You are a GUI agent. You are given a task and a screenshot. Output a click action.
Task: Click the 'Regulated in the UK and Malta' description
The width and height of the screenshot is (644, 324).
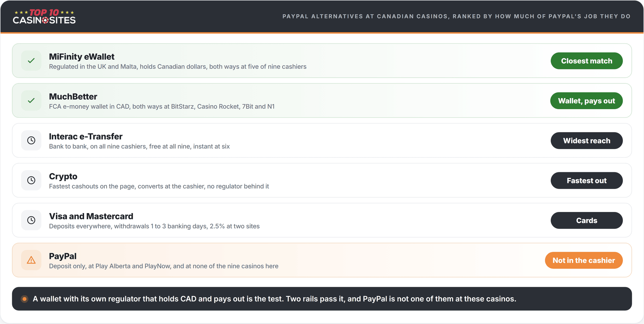coord(178,67)
